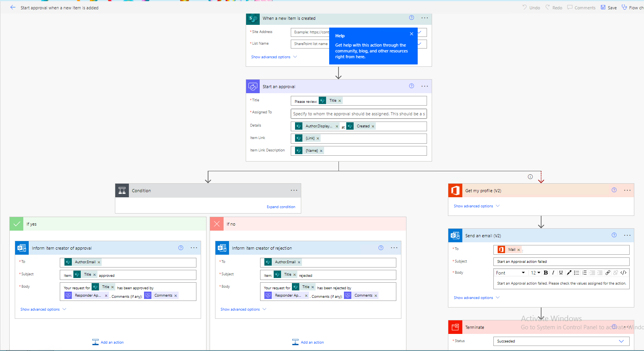This screenshot has width=644, height=351.
Task: Click the Terminate action icon
Action: [x=455, y=327]
